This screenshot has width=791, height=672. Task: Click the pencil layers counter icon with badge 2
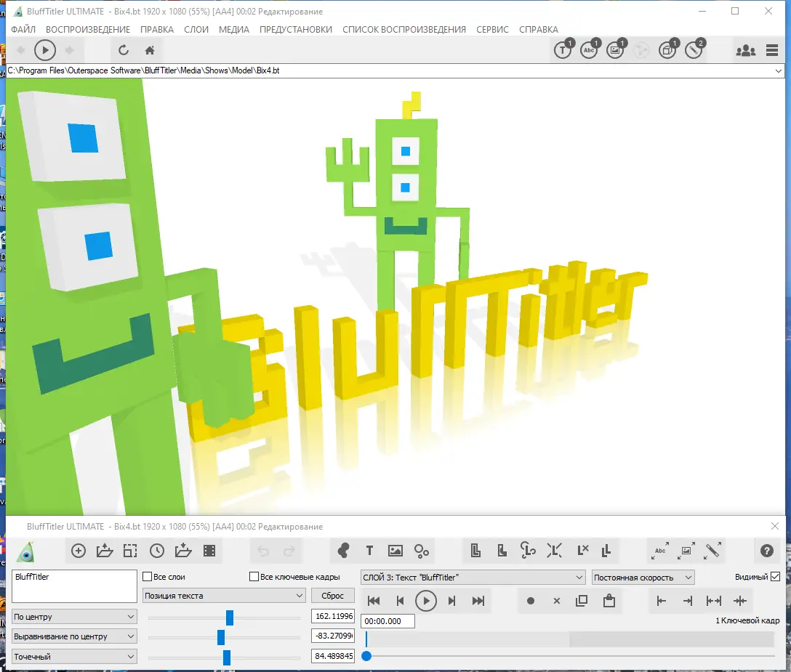coord(694,49)
